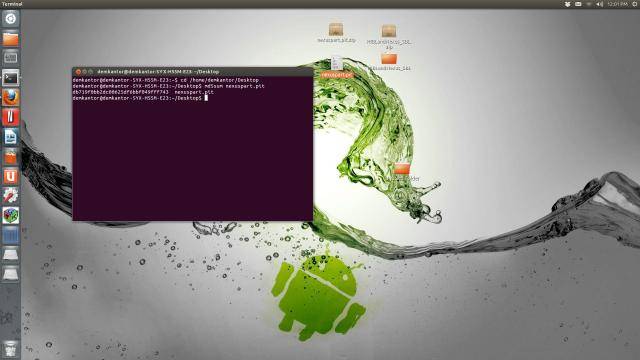This screenshot has width=640, height=360.
Task: Select the menaspart.pit.zip archive on desktop
Action: (x=336, y=33)
